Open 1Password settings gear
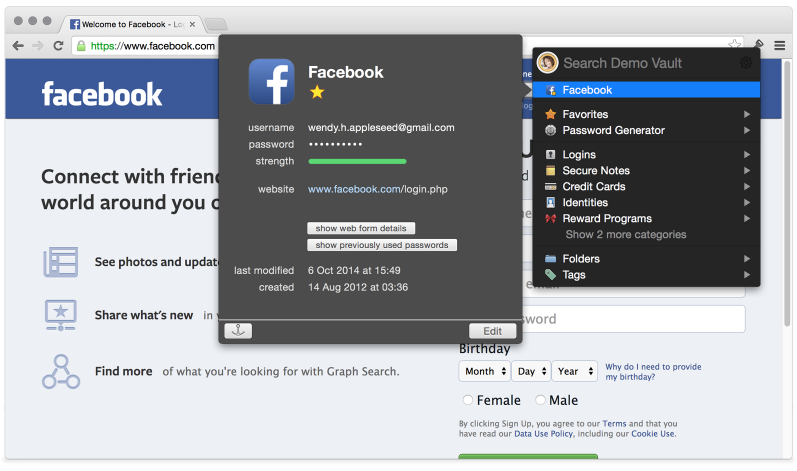797x471 pixels. pos(746,63)
